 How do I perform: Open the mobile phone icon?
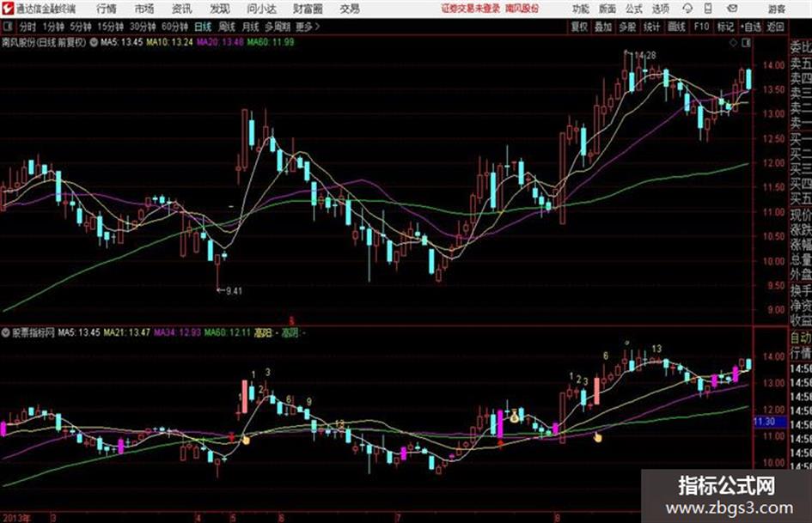click(x=708, y=9)
